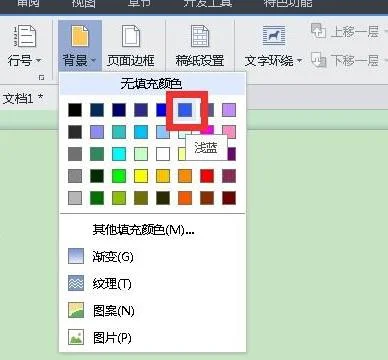Screen dimensions: 388x360
Task: Pick the blackish-green swatch
Action: (x=97, y=176)
